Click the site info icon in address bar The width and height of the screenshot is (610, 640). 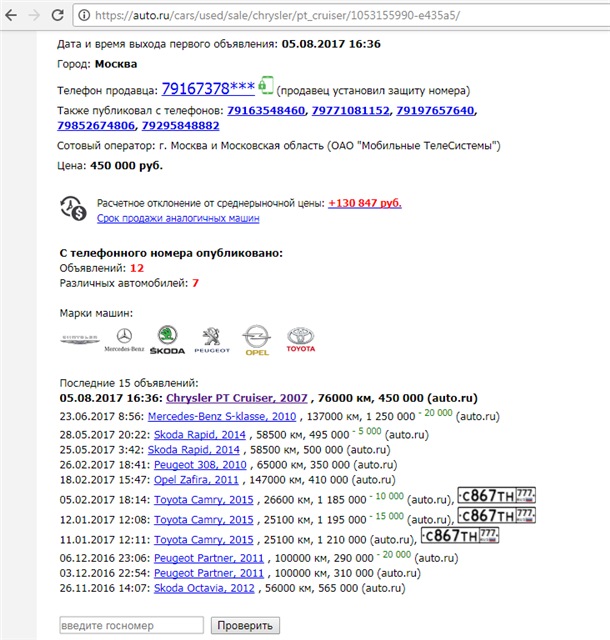click(84, 16)
